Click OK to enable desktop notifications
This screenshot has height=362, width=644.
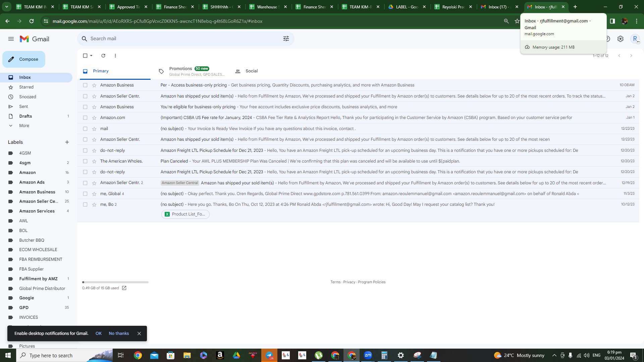pos(99,334)
